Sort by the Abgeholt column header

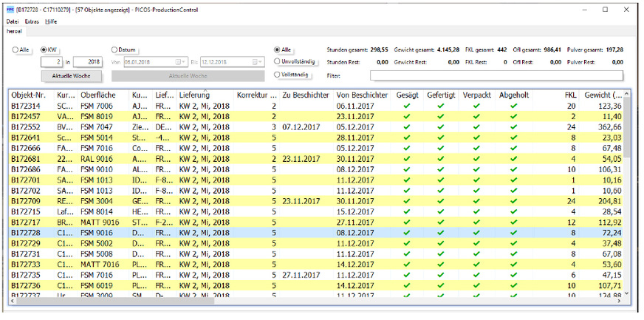pos(514,95)
